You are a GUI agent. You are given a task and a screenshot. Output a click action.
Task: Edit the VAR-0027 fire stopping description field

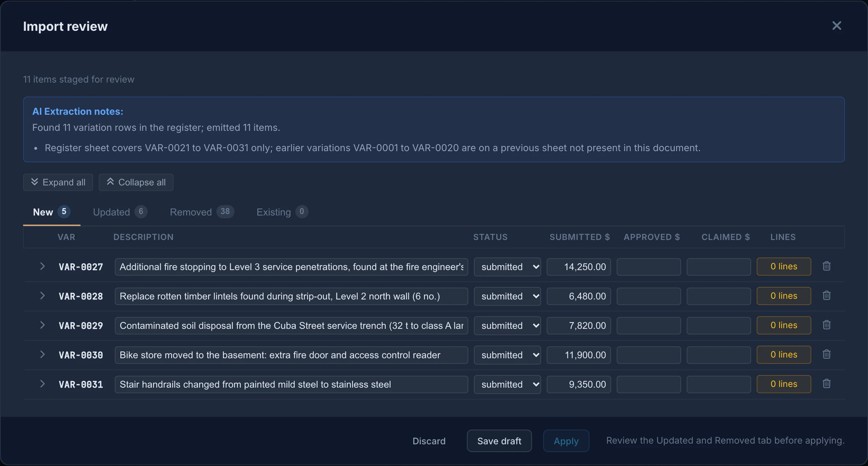point(291,267)
